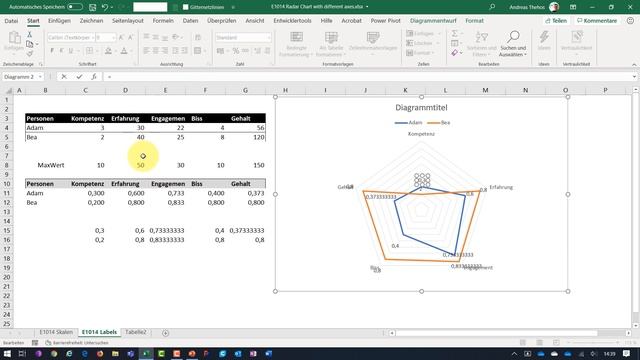Click the feedback smiley icon
640x360 pixels.
630,20
